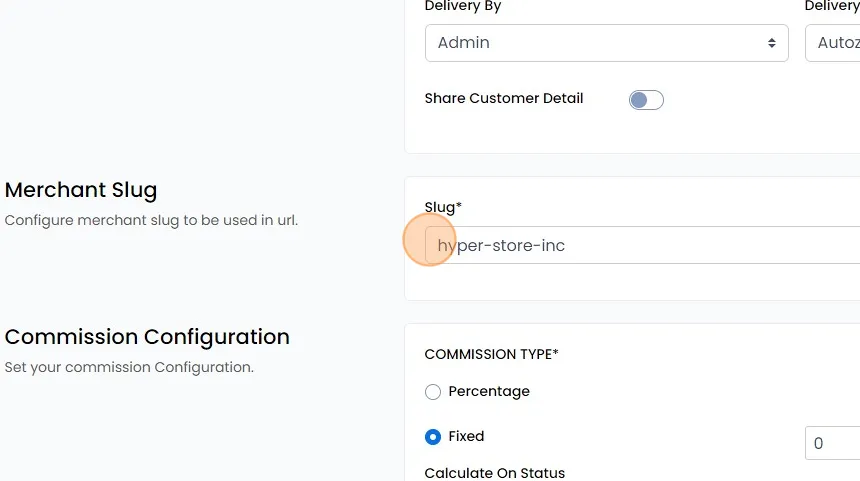Image resolution: width=860 pixels, height=481 pixels.
Task: Open the Delivery By dropdown showing Admin
Action: (x=607, y=43)
